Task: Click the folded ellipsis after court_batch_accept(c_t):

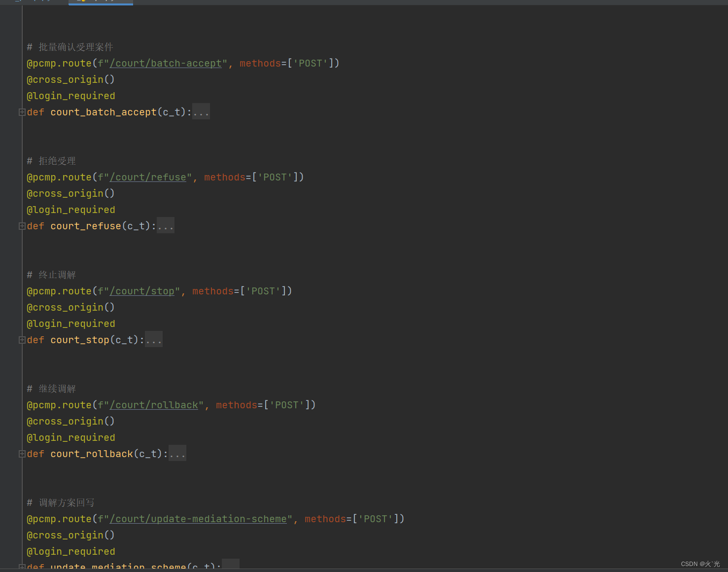Action: click(x=201, y=112)
